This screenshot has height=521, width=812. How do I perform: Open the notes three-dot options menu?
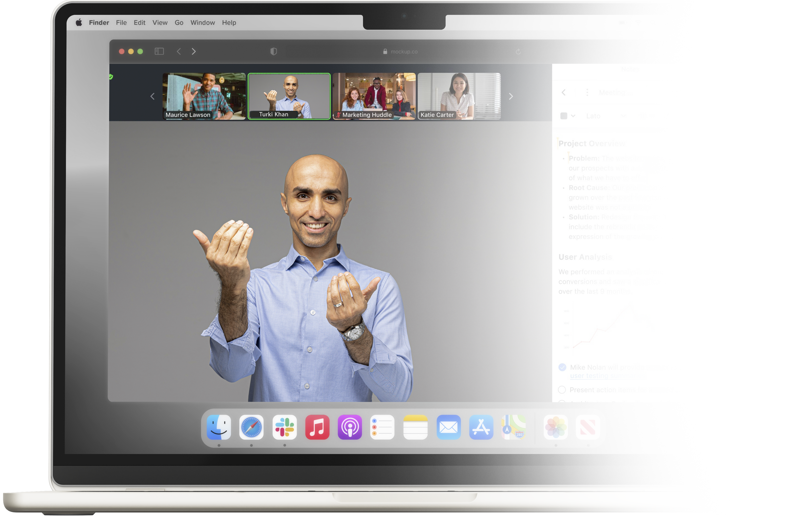[587, 92]
